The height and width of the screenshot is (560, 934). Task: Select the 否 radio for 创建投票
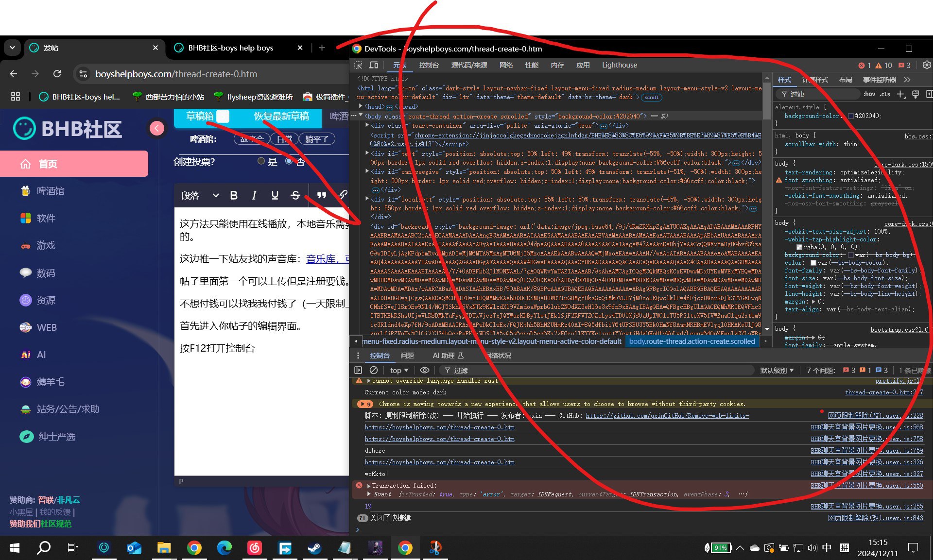click(x=289, y=161)
